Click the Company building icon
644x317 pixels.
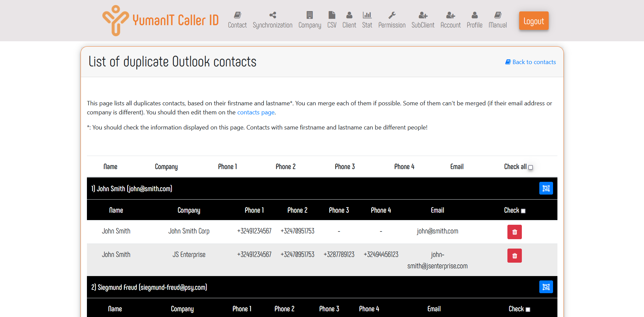(x=310, y=15)
